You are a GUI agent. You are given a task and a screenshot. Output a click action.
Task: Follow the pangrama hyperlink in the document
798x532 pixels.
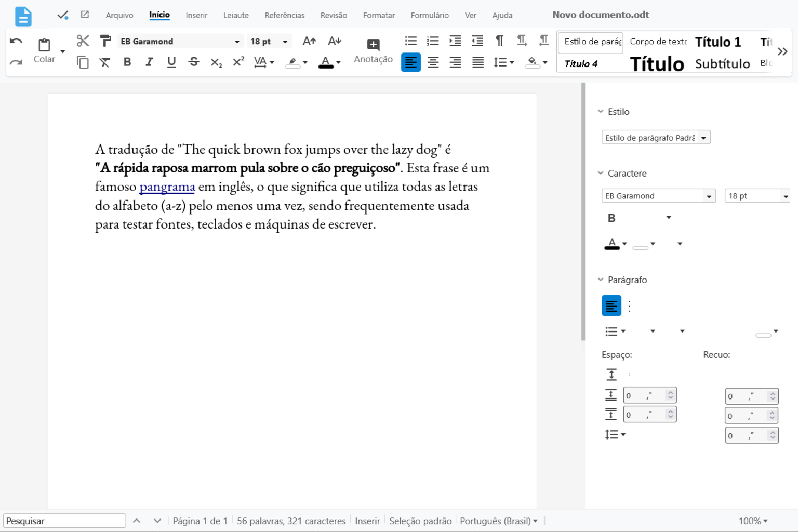click(x=167, y=187)
